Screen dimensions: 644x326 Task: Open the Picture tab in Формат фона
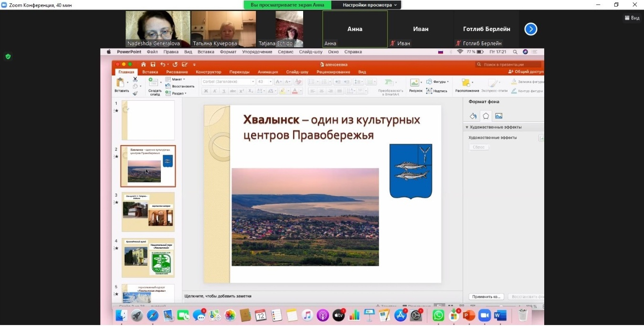(498, 116)
